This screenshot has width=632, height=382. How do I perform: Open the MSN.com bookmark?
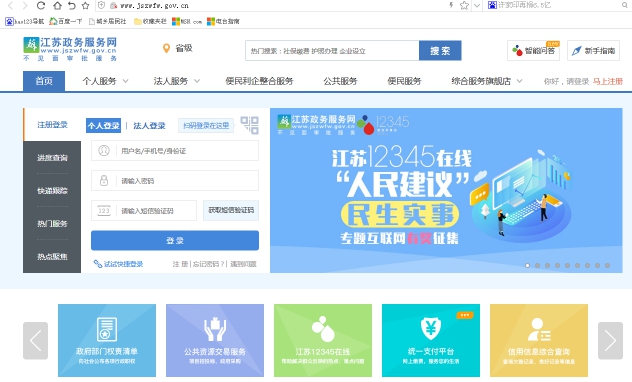point(187,21)
